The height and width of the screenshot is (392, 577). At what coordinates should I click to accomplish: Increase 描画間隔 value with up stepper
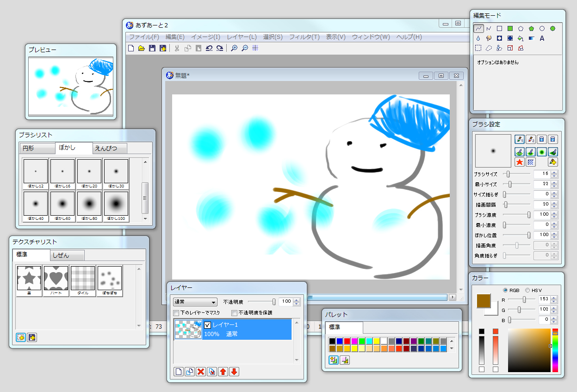click(x=554, y=202)
